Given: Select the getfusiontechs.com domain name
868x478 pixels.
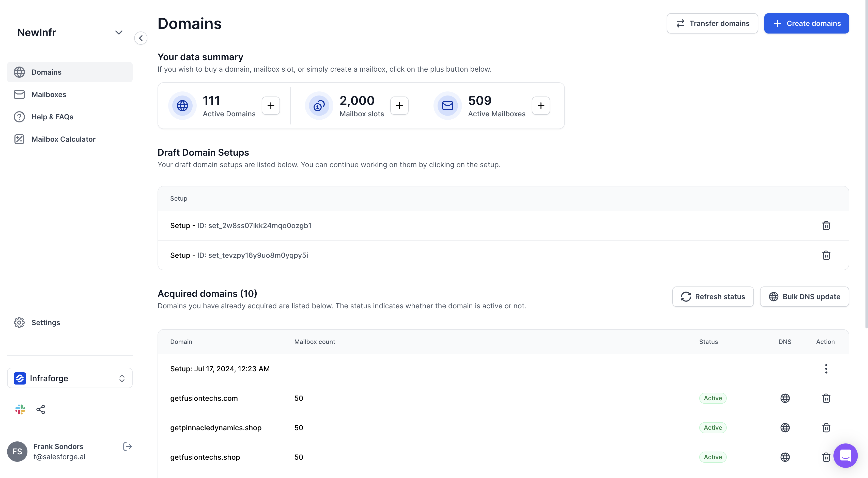Looking at the screenshot, I should click(x=204, y=398).
